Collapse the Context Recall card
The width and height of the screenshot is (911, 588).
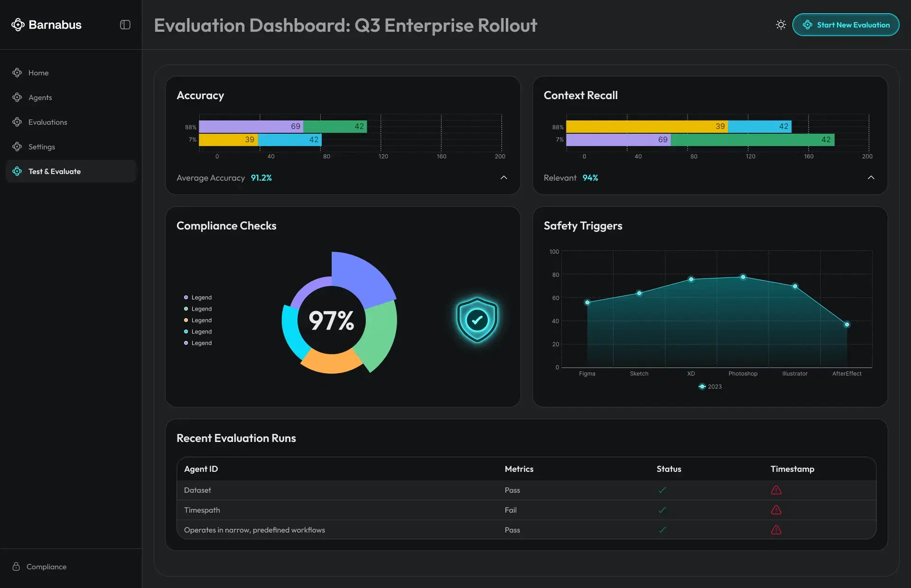tap(871, 177)
